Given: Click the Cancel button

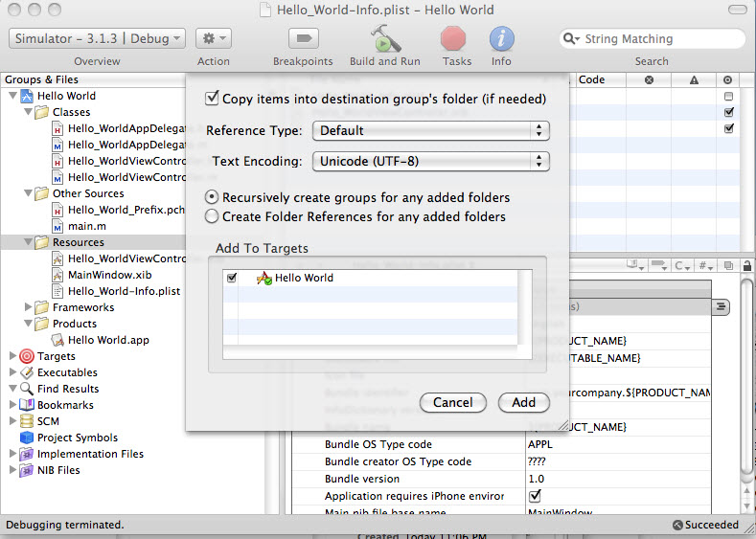Looking at the screenshot, I should click(452, 402).
